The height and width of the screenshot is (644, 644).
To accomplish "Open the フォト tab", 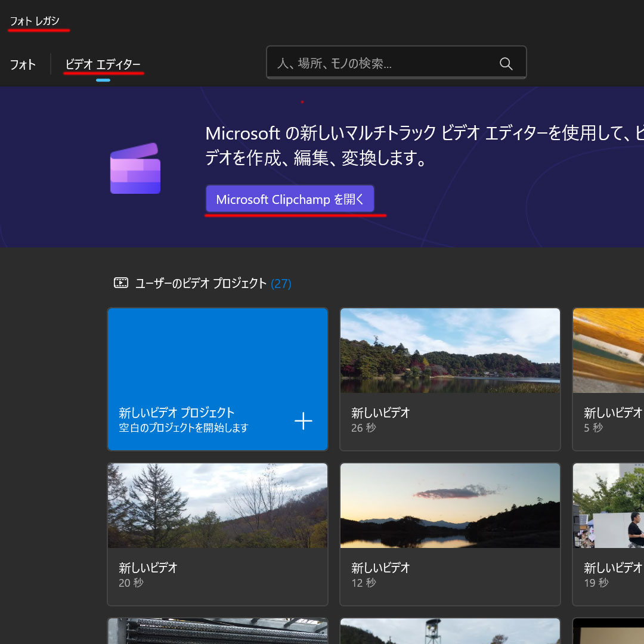I will (x=23, y=64).
